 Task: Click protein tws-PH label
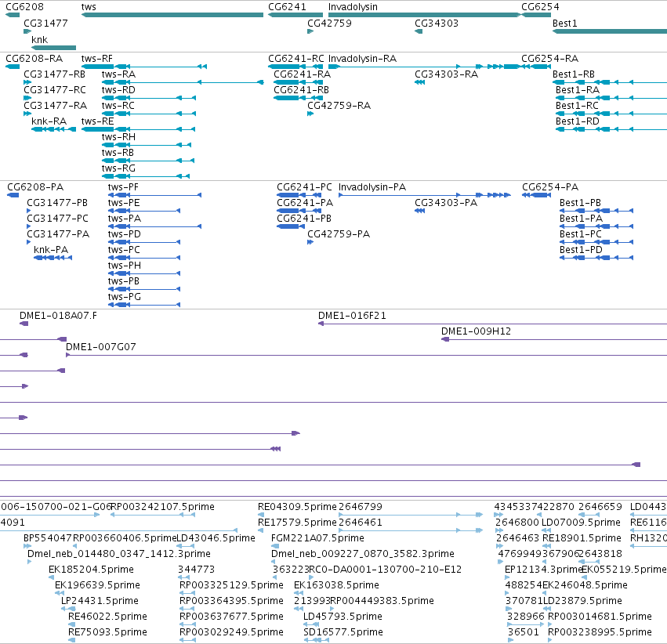point(124,266)
